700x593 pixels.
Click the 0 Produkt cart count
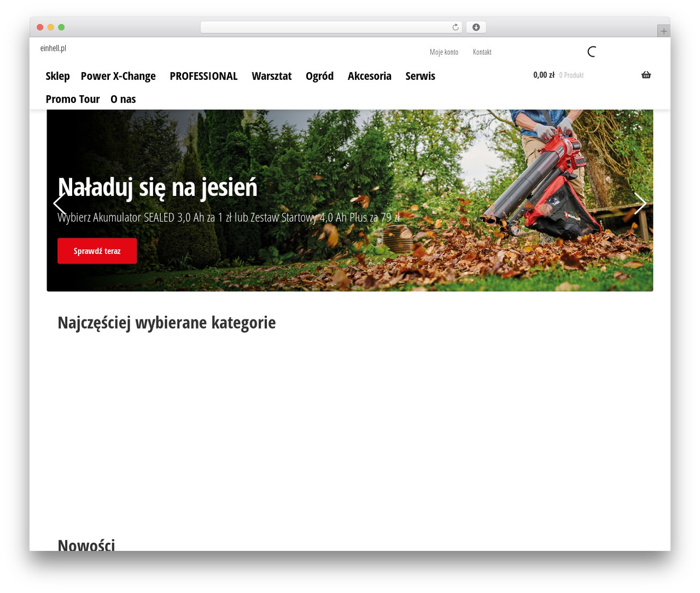571,75
